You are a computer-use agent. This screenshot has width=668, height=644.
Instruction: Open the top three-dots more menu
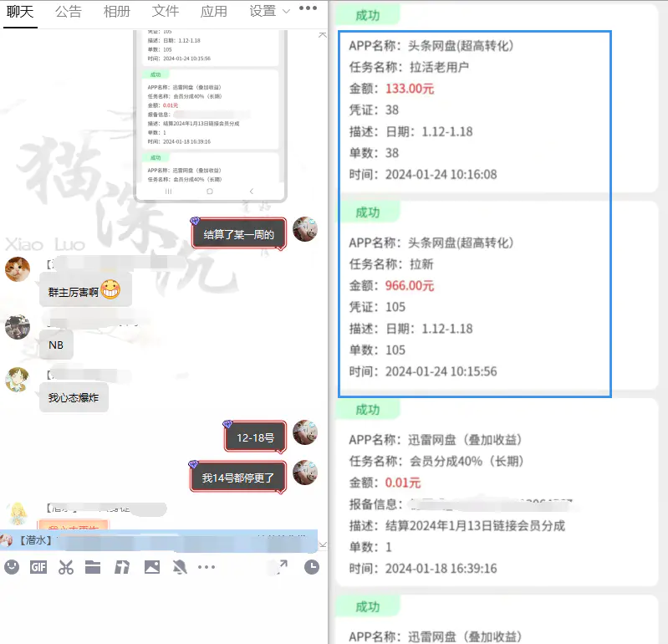tap(308, 9)
